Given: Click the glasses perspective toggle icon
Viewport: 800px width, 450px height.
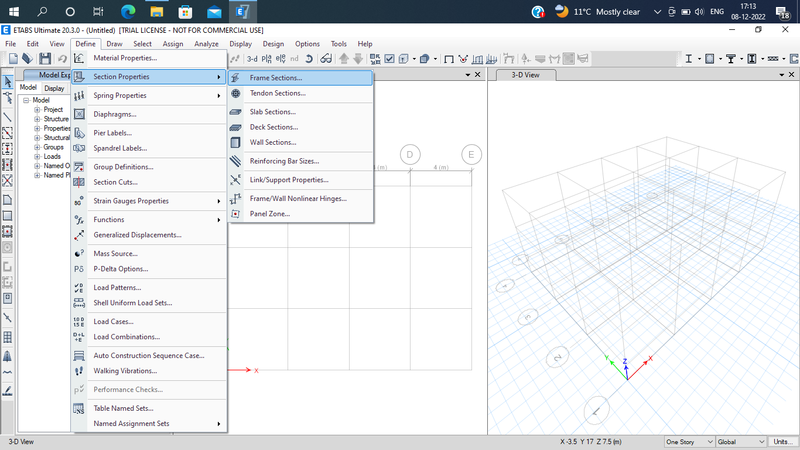Looking at the screenshot, I should (326, 59).
